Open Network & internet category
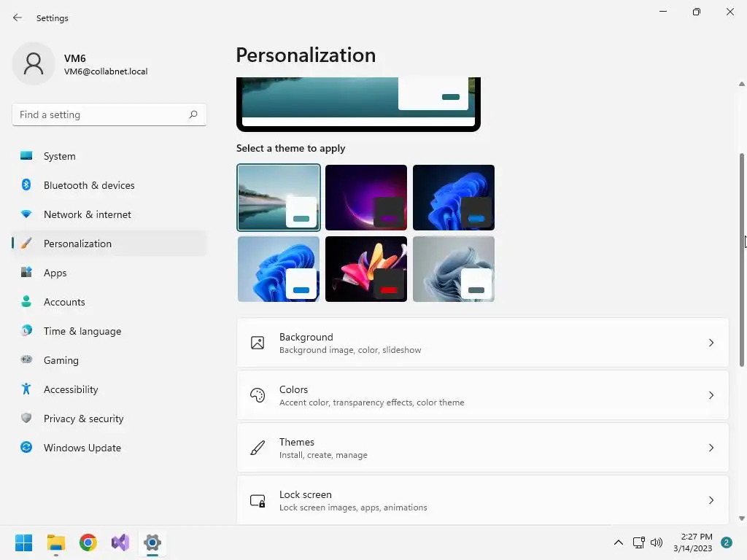 (x=109, y=214)
